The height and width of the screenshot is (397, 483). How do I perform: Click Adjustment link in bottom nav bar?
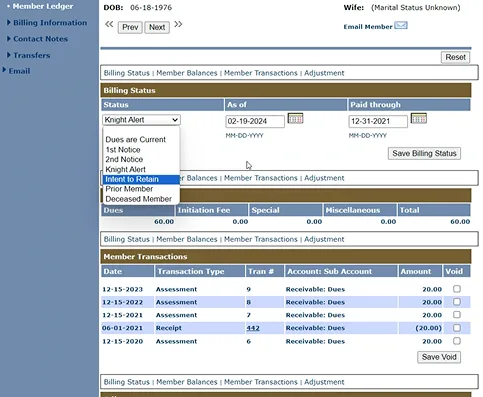(x=324, y=382)
